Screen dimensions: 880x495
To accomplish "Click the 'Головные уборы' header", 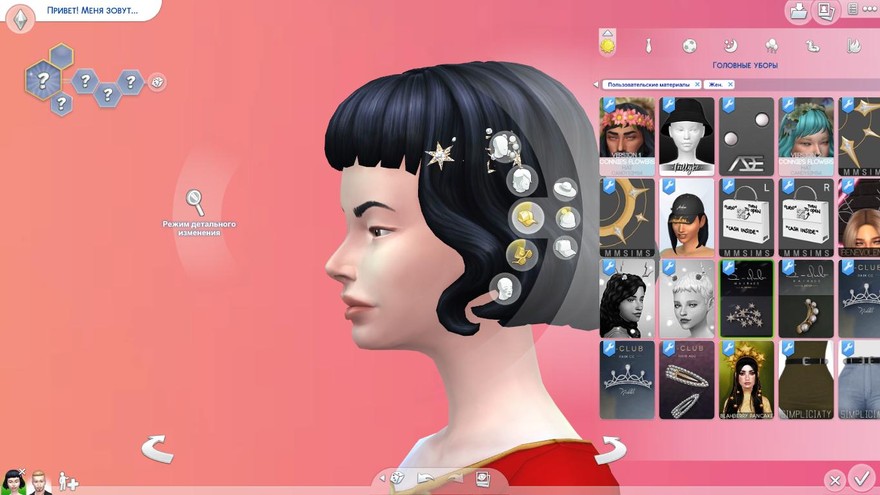I will coord(745,66).
